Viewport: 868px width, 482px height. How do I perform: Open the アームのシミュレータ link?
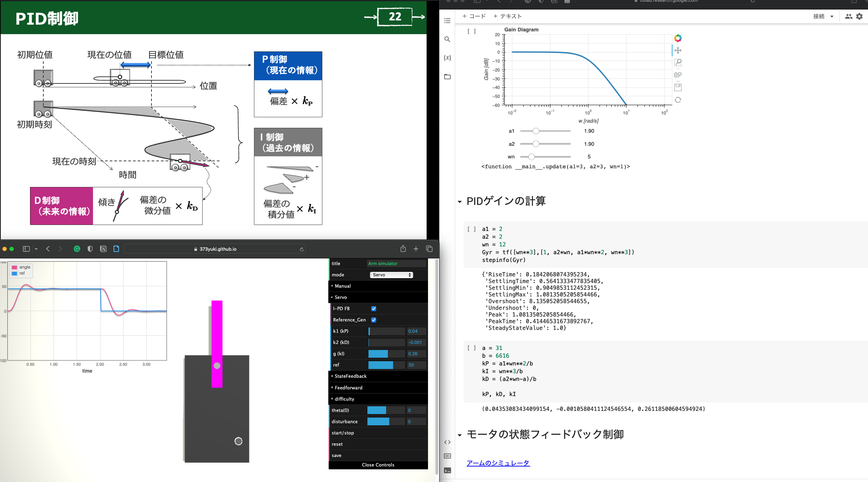[x=498, y=463]
